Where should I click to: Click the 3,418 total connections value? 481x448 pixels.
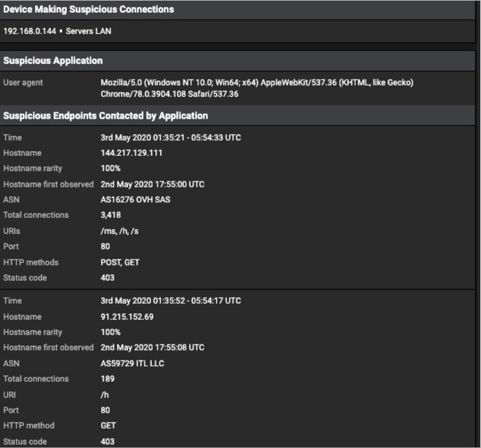tap(111, 215)
